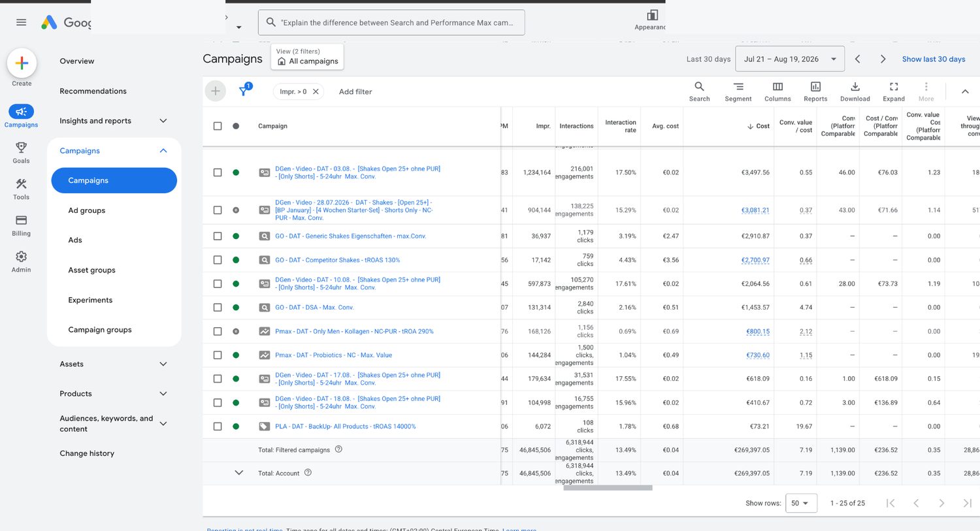The image size is (980, 531).
Task: Go to next table page
Action: coord(941,503)
